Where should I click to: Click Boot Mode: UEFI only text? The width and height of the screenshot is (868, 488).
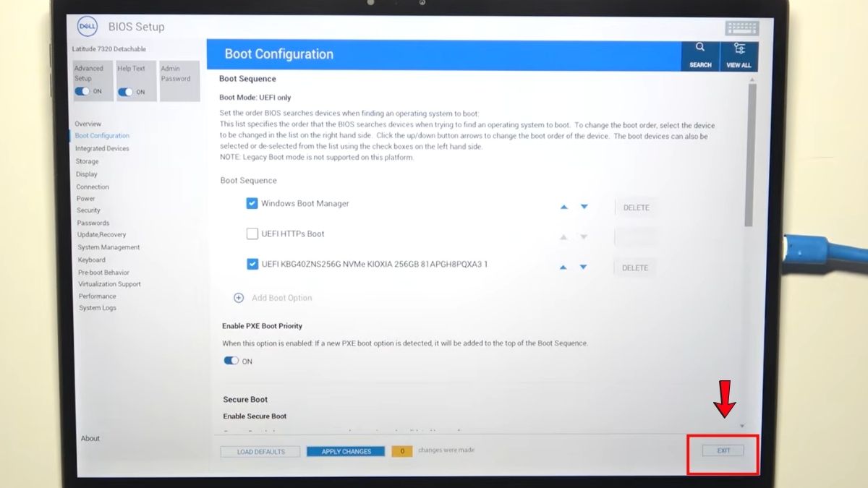[255, 98]
